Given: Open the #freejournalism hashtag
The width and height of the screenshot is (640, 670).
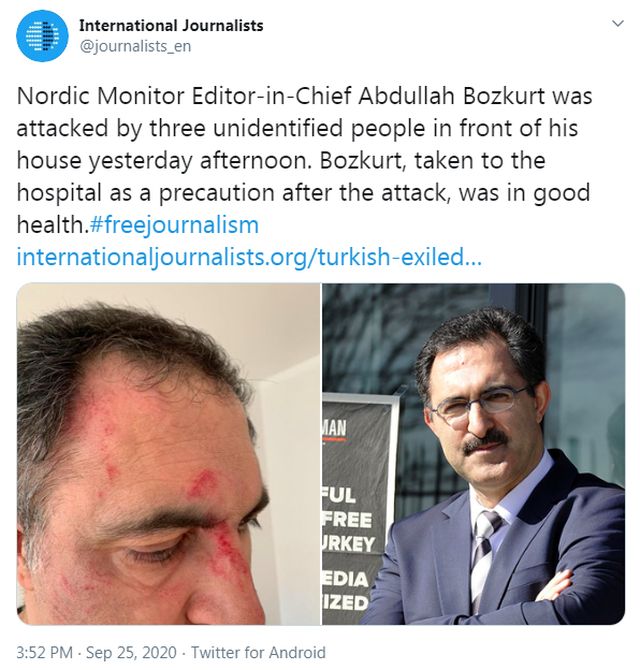Looking at the screenshot, I should pyautogui.click(x=174, y=225).
